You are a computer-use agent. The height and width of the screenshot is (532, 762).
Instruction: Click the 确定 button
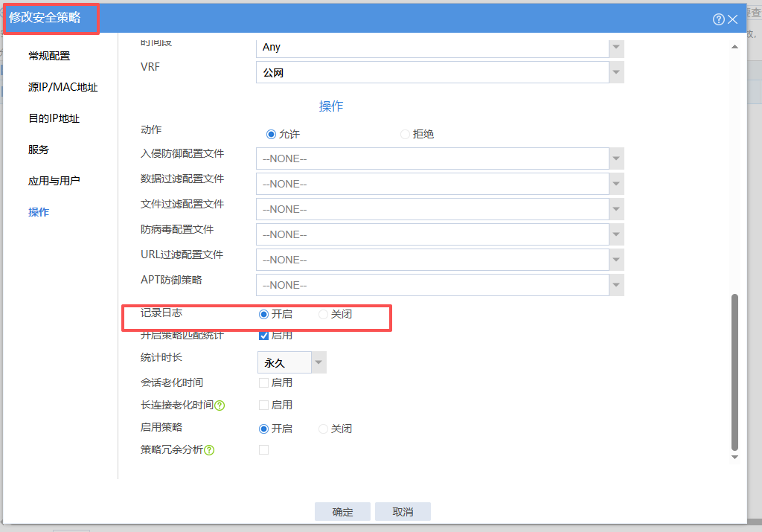click(342, 512)
